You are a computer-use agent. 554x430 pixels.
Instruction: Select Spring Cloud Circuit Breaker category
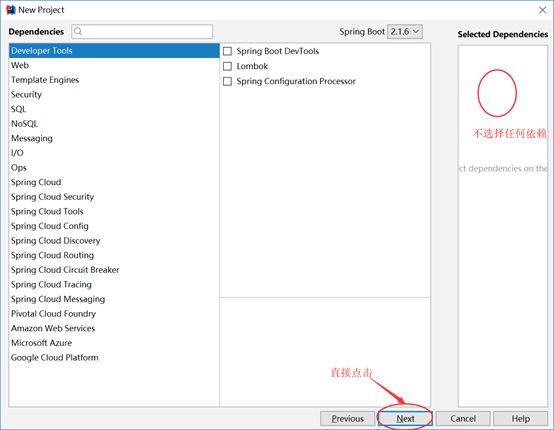tap(114, 270)
